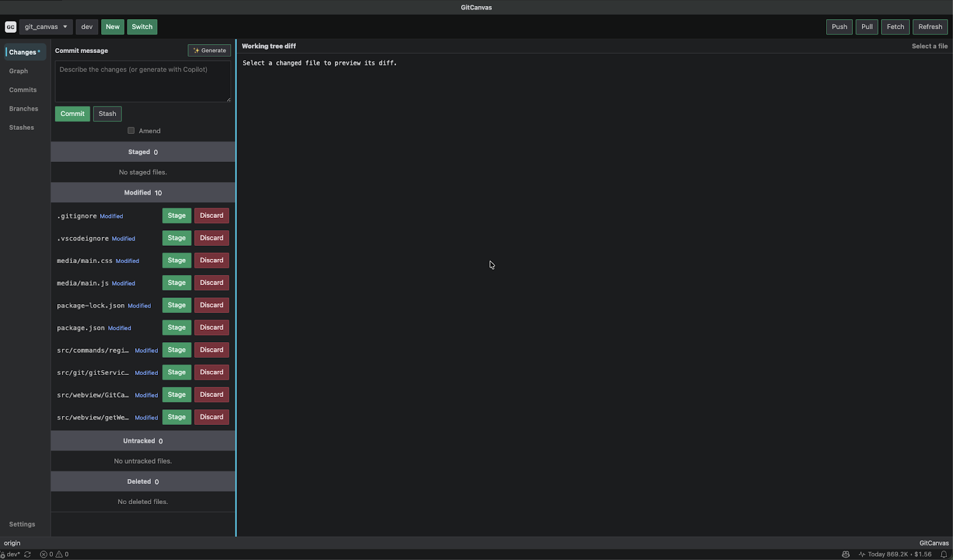
Task: Click the dev branch label
Action: pyautogui.click(x=87, y=27)
